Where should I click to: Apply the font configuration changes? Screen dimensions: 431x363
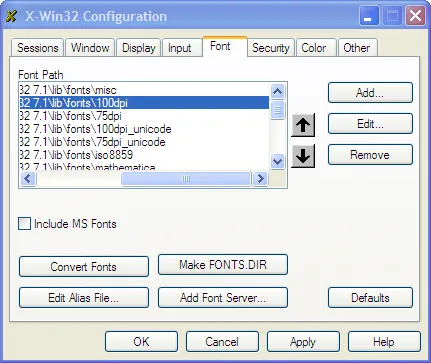point(303,342)
